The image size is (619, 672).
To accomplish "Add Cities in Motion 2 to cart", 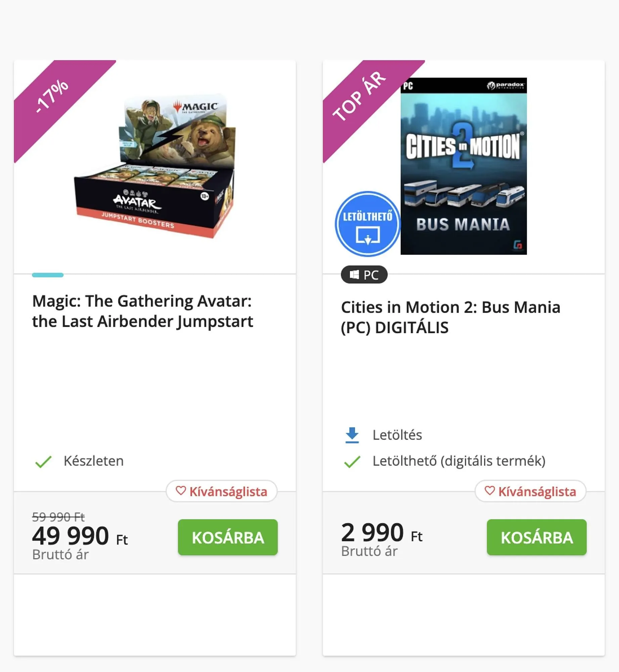I will pos(536,537).
